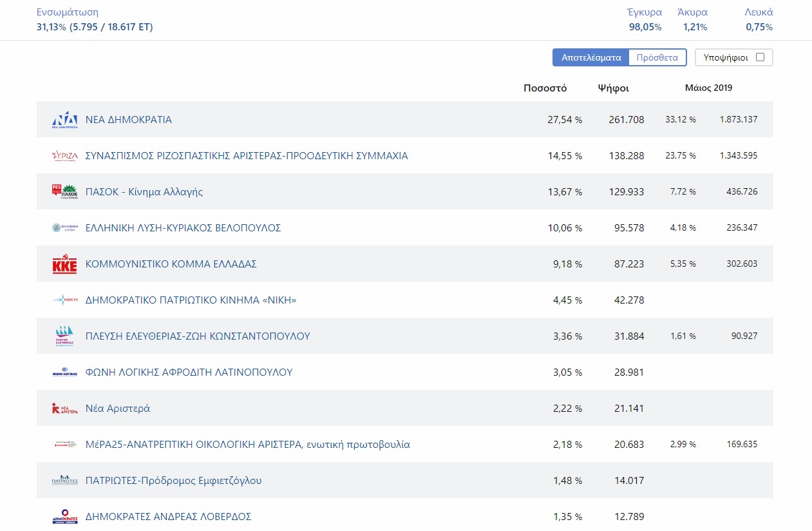Open the ΝΕΑ ΔΗΜΟΚΡΑΤΙΑ party link
This screenshot has height=531, width=812.
pyautogui.click(x=129, y=120)
